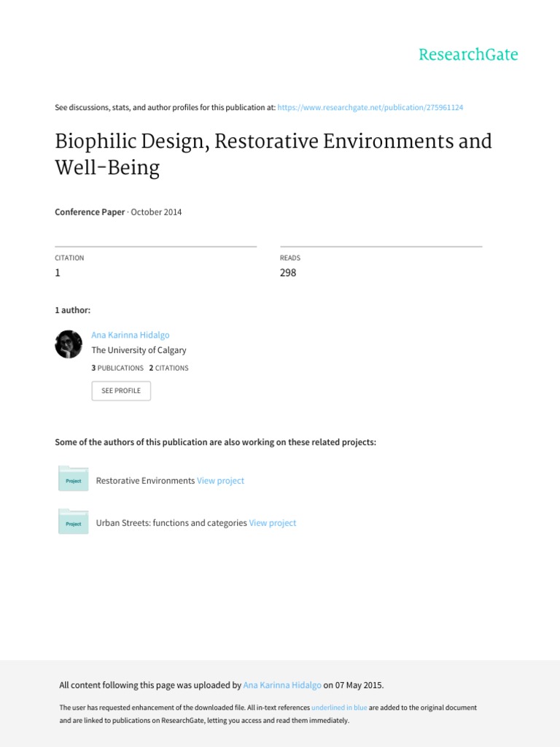Click the reads count 298
The width and height of the screenshot is (560, 747).
point(288,273)
